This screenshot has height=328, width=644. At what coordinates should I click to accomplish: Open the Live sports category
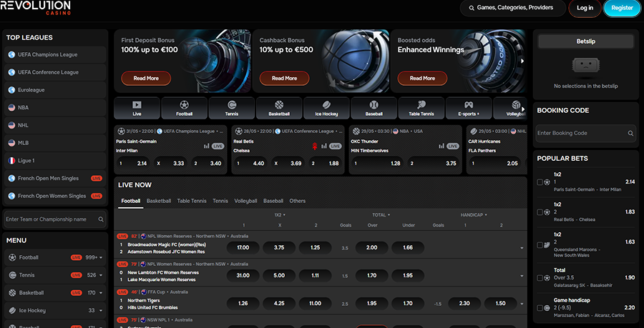click(x=137, y=108)
